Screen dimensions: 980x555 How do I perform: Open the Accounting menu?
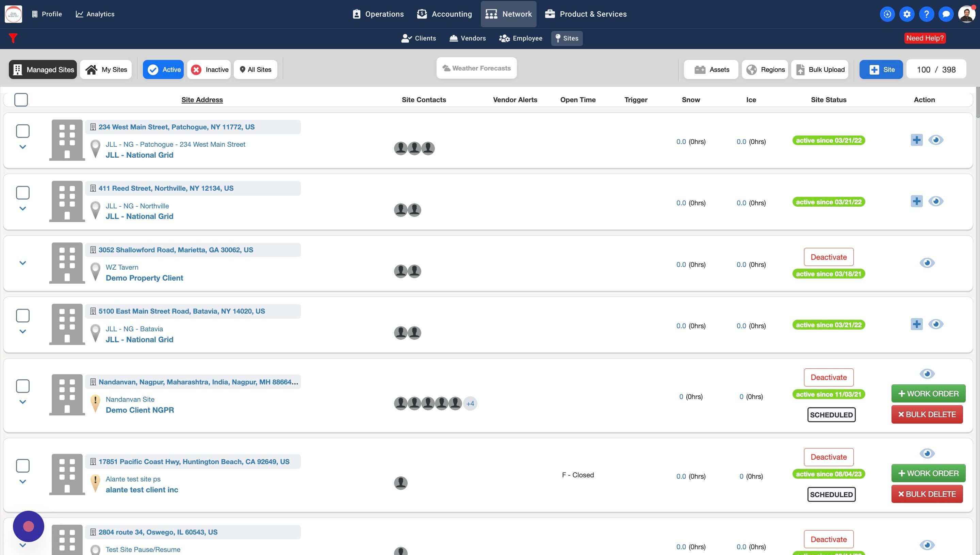(444, 14)
